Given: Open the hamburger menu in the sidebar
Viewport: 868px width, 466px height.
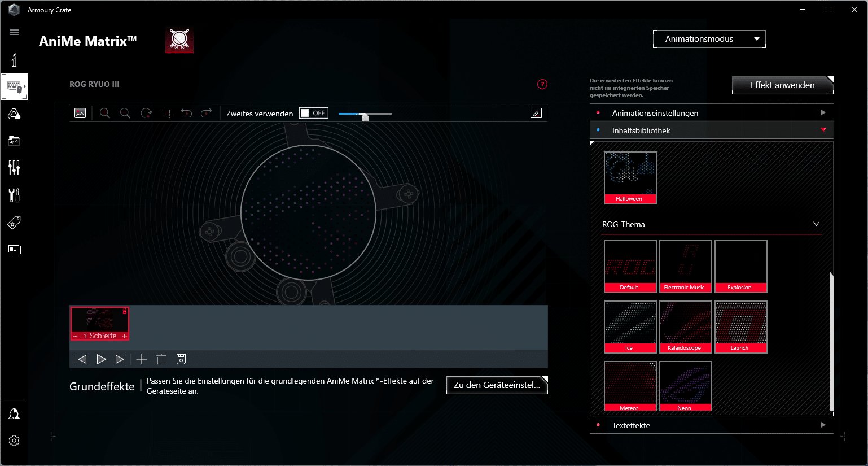Looking at the screenshot, I should [x=14, y=32].
